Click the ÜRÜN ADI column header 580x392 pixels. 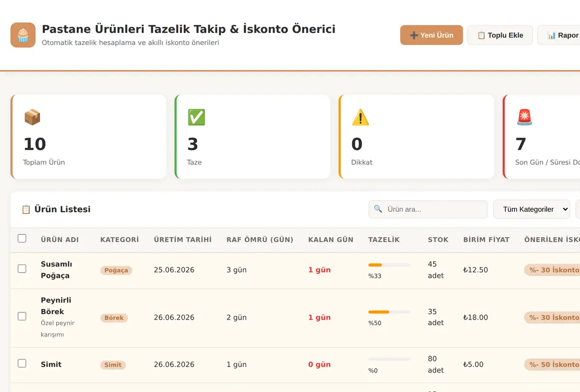tap(60, 240)
